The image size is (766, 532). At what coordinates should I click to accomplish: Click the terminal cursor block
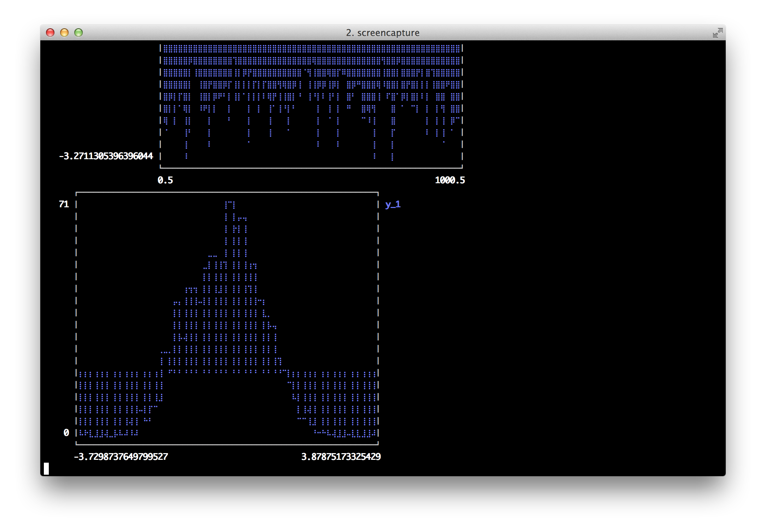pyautogui.click(x=46, y=468)
